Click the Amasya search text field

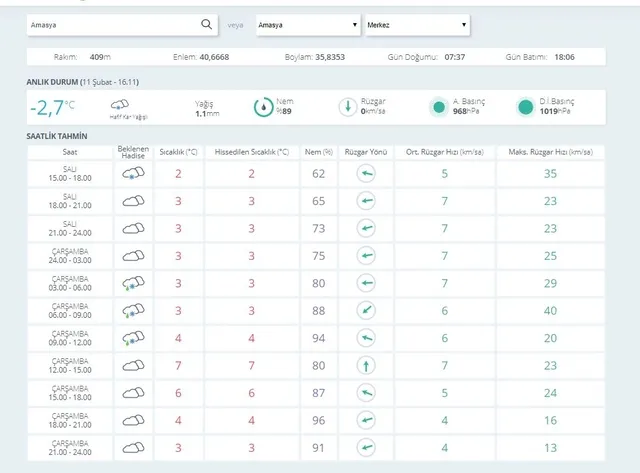(x=110, y=24)
